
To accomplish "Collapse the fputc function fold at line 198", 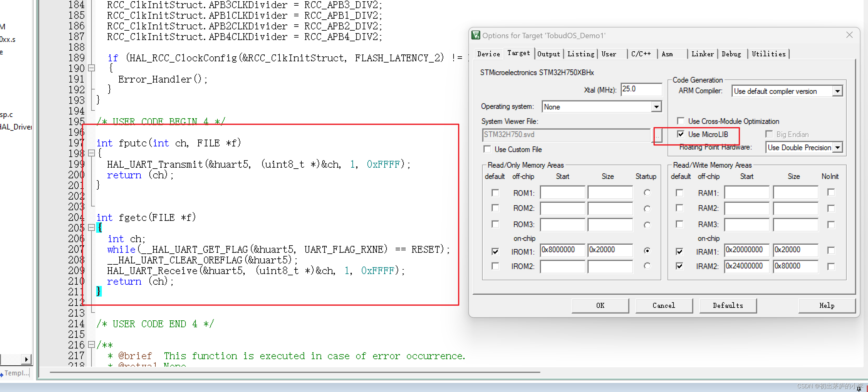I will click(x=91, y=153).
